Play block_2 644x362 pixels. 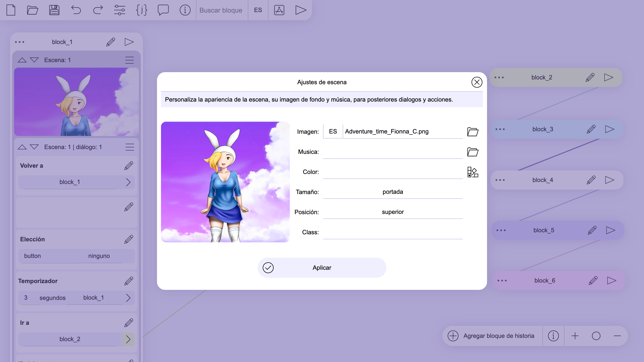[609, 77]
